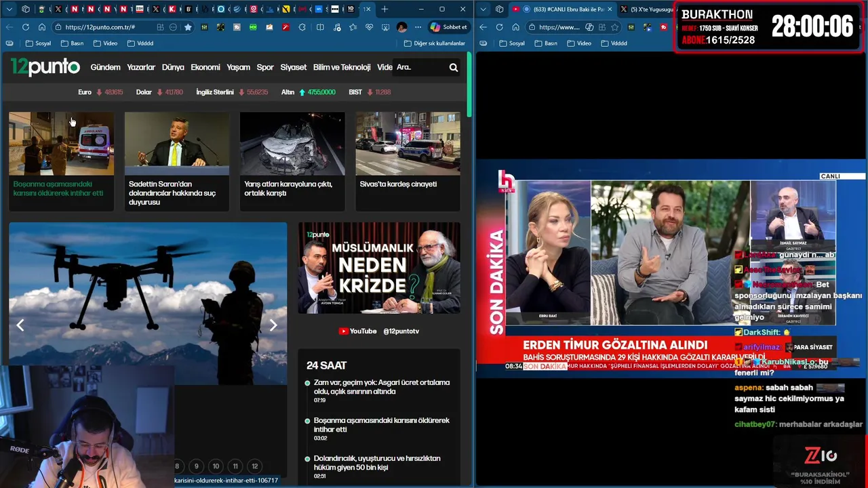Screen dimensions: 868x488
Task: Add the YouTube page to favorites with the star
Action: point(614,27)
